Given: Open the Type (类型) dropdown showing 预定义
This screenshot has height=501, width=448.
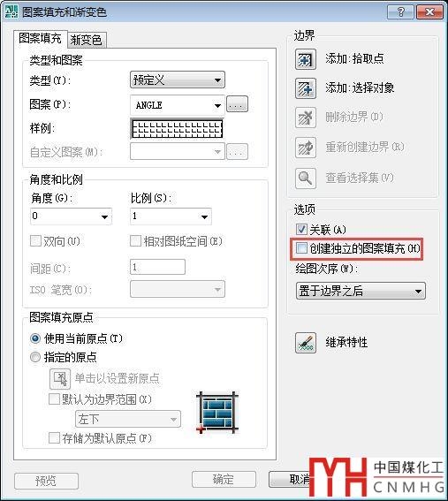Looking at the screenshot, I should click(178, 80).
